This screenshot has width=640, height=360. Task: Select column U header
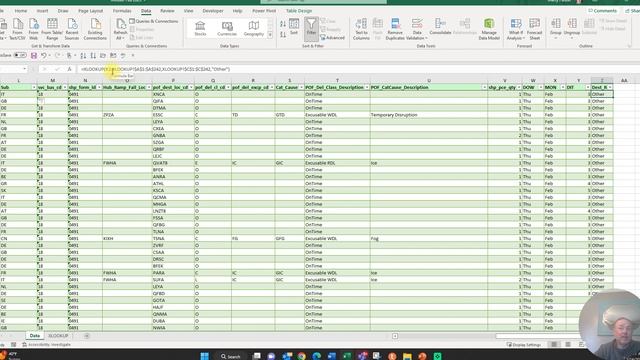429,80
